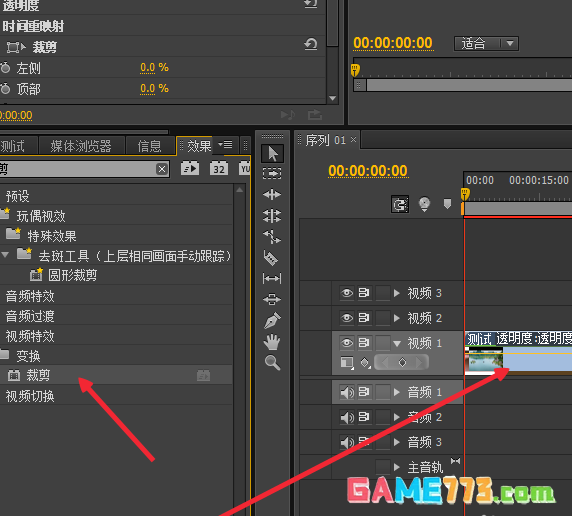572x516 pixels.
Task: Select the Rolling Edit tool
Action: coord(272,216)
